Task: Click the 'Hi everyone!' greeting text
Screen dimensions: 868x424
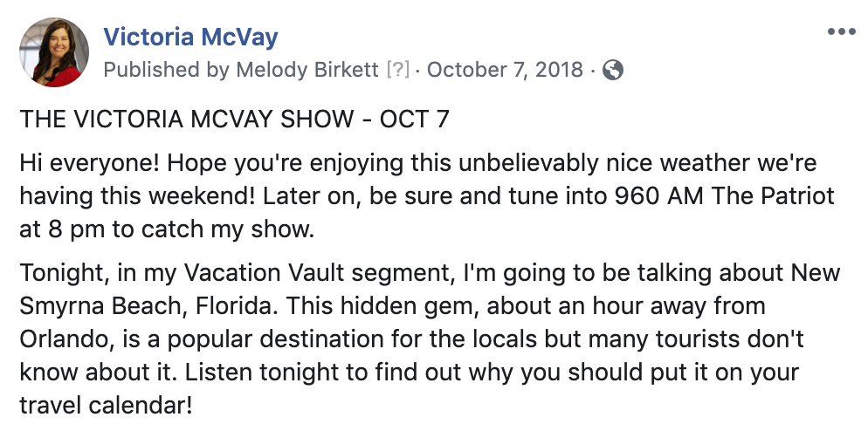Action: point(90,163)
